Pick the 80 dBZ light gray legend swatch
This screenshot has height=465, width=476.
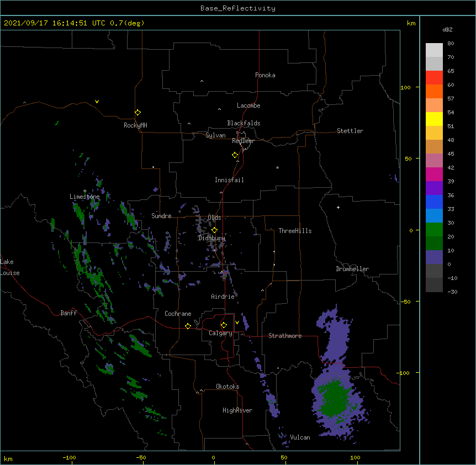click(x=434, y=50)
